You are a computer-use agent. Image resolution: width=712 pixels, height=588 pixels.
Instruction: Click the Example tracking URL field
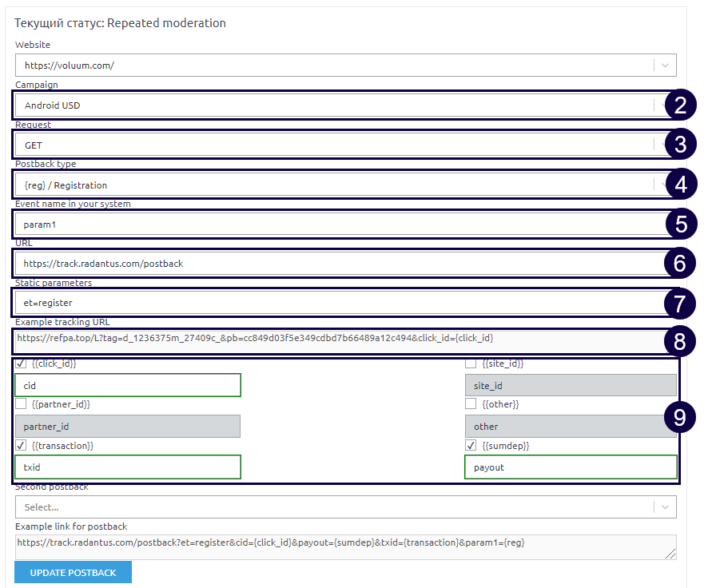[336, 339]
